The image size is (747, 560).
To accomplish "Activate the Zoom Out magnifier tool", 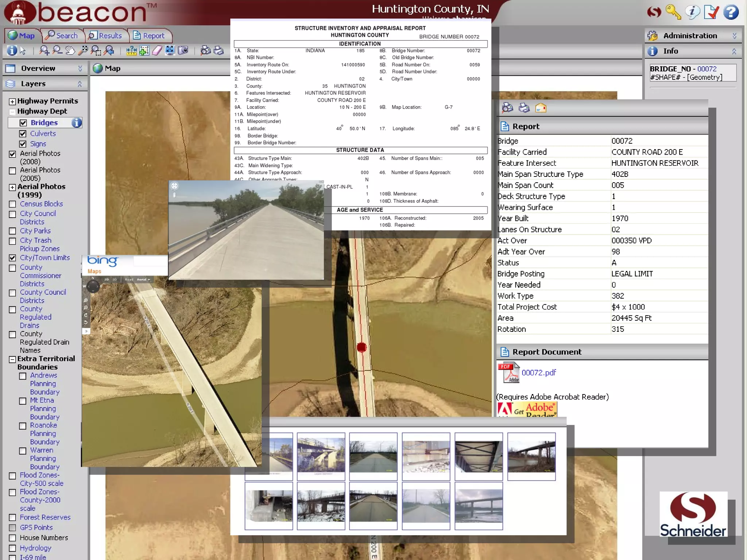I will 57,50.
